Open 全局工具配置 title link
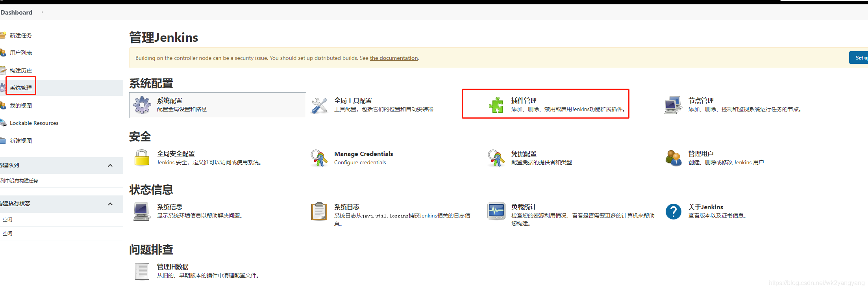868x290 pixels. point(353,100)
